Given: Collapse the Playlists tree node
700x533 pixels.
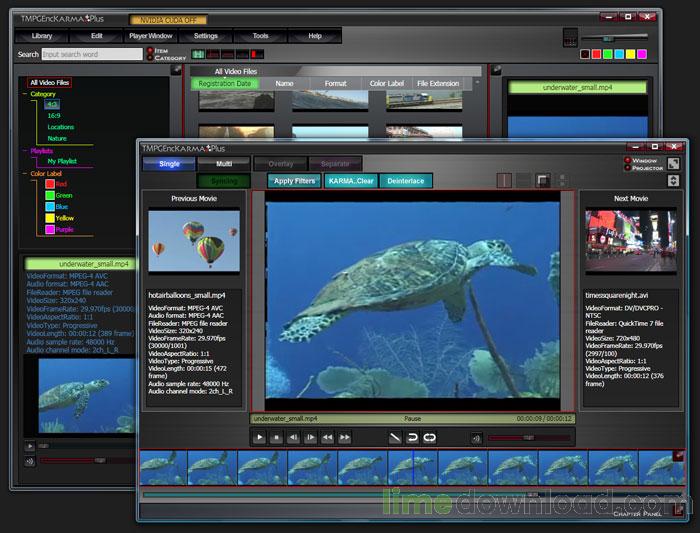Looking at the screenshot, I should 25,151.
